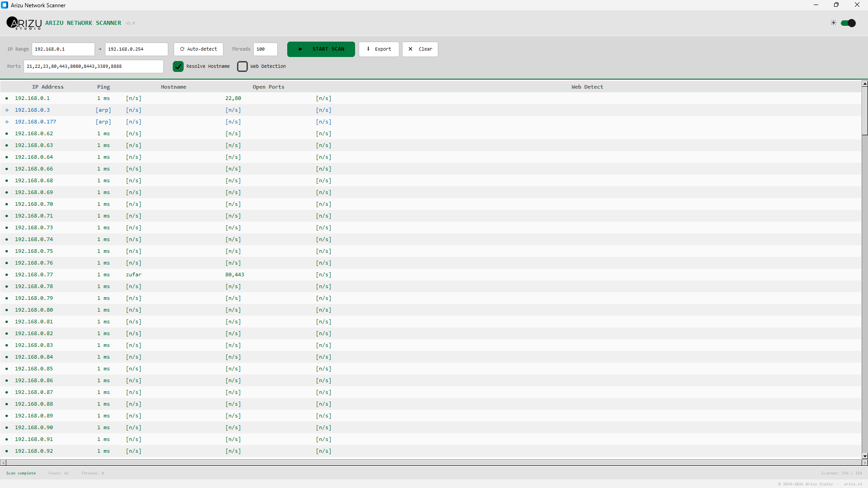Uncheck the Resolve Hostname checkbox
This screenshot has height=488, width=868.
[178, 66]
